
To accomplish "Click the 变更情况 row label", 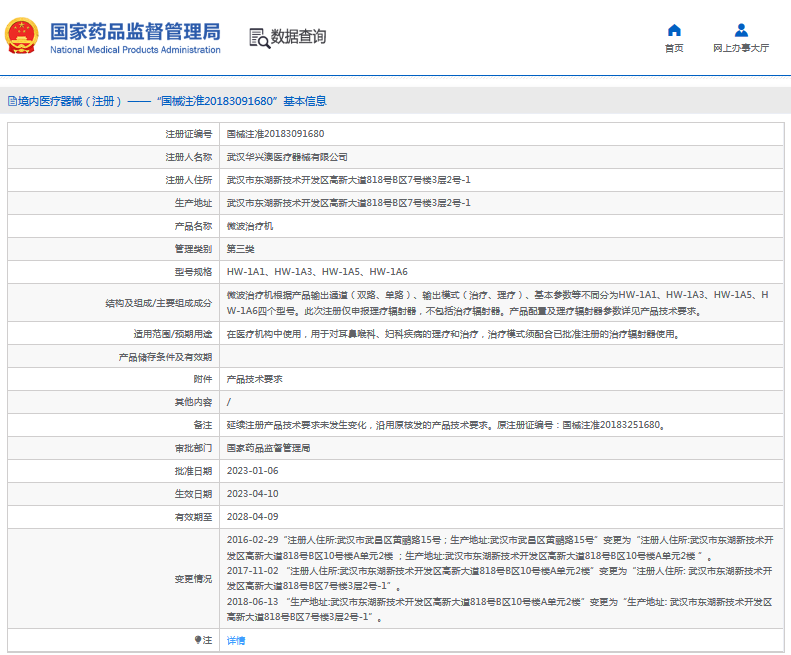I will pyautogui.click(x=193, y=579).
